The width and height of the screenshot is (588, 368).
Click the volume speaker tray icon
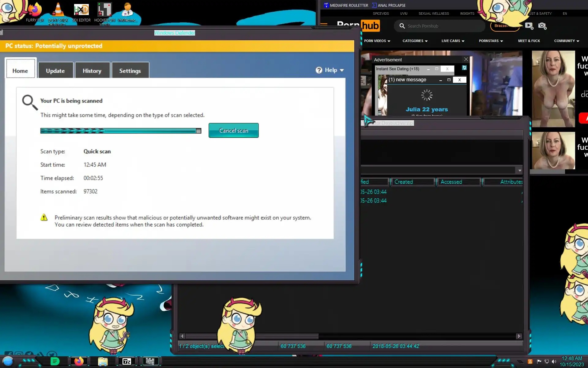tap(554, 362)
